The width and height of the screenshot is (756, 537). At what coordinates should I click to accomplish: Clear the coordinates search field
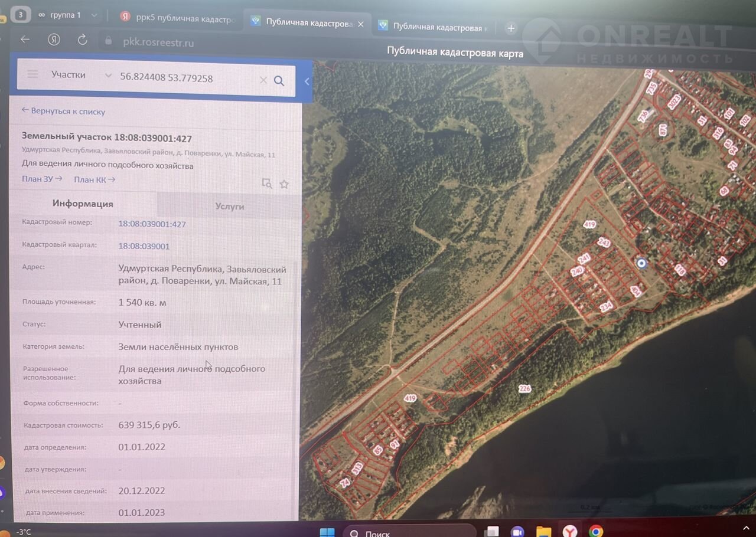(x=263, y=80)
